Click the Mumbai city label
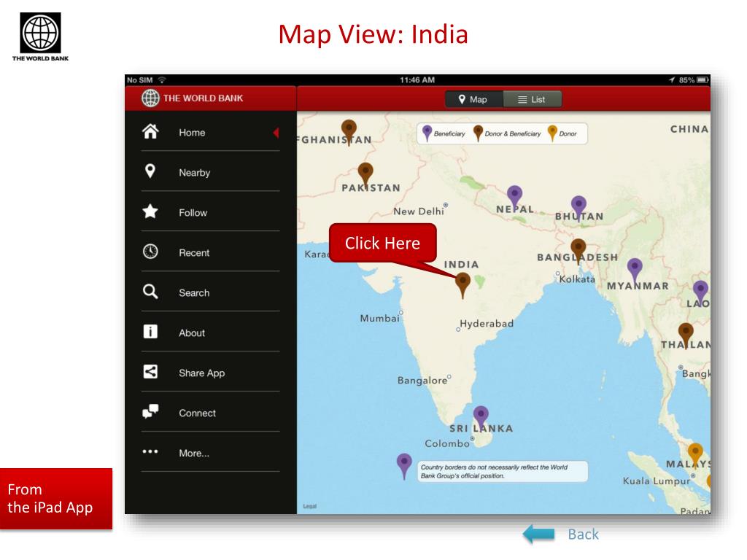This screenshot has height=560, width=747. click(x=379, y=318)
